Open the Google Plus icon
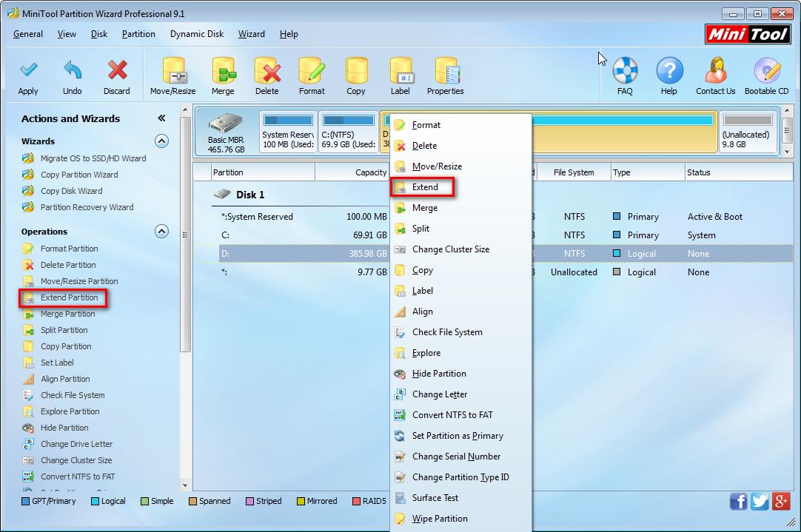The image size is (801, 532). coord(781,502)
